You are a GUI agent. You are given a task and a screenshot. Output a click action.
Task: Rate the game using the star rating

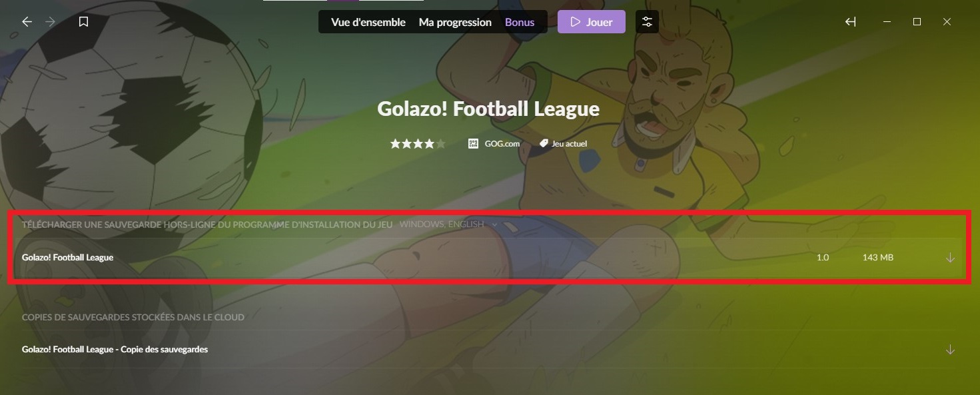418,143
